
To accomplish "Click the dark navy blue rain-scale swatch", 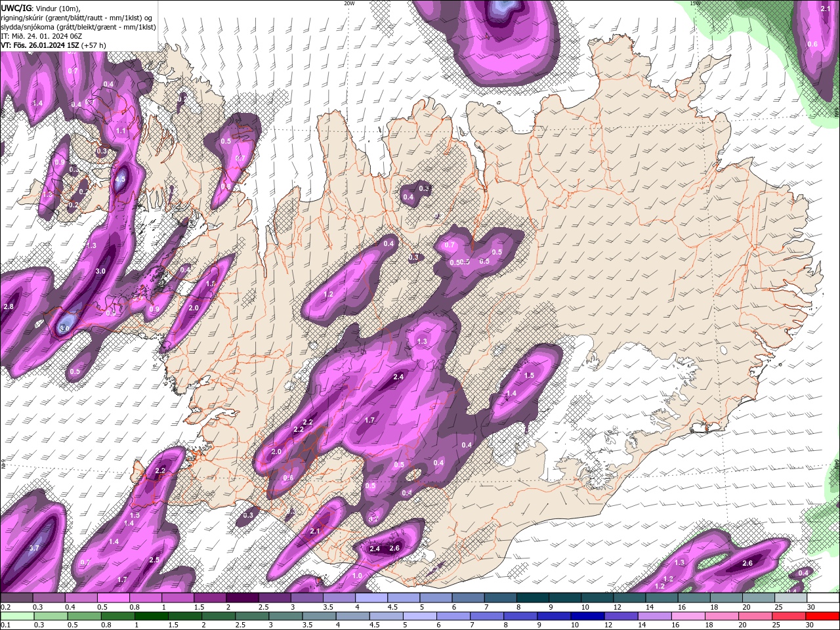I will click(587, 616).
